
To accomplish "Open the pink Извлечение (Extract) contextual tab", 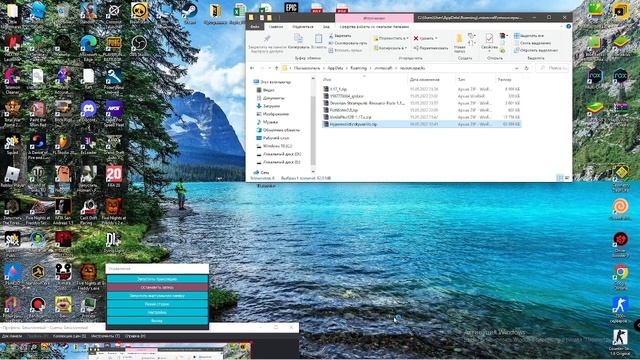I will tap(374, 18).
